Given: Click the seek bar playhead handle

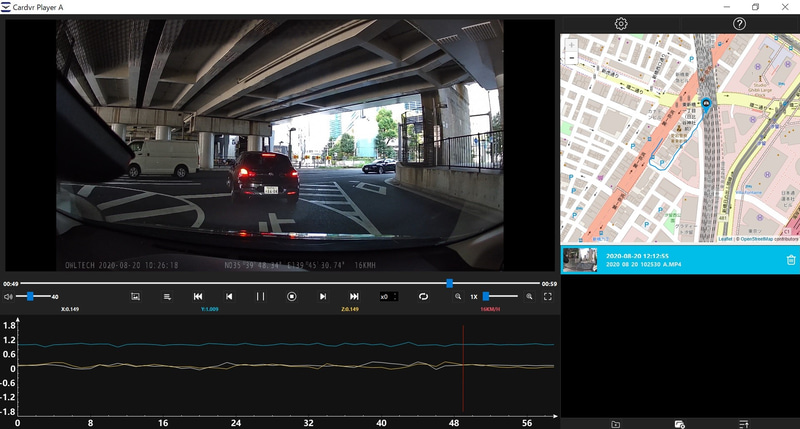Looking at the screenshot, I should [449, 283].
